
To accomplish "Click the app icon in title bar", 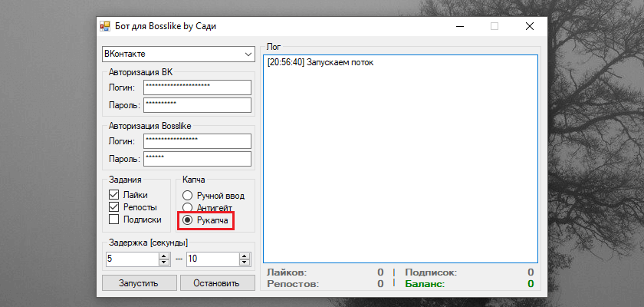I will coord(105,26).
